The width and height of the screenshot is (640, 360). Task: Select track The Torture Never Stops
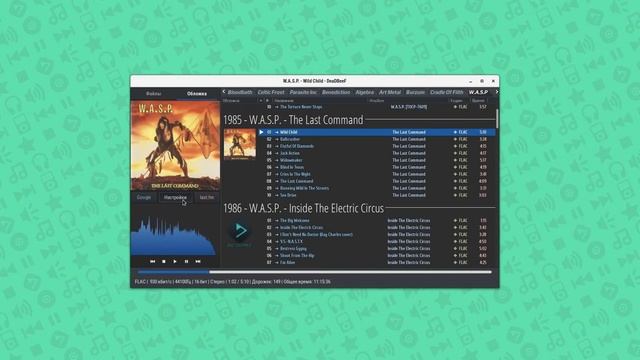click(377, 107)
